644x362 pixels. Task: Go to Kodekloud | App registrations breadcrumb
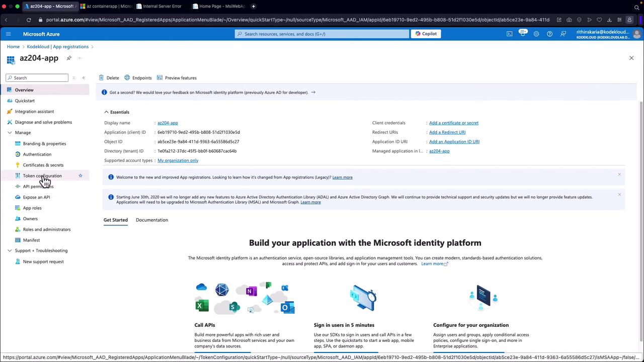(58, 47)
